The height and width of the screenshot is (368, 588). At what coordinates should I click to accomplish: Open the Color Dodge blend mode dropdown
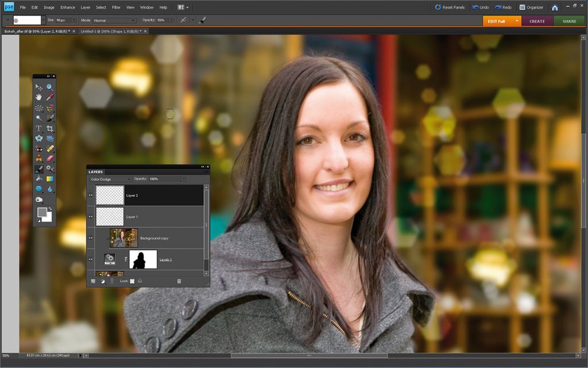[109, 179]
